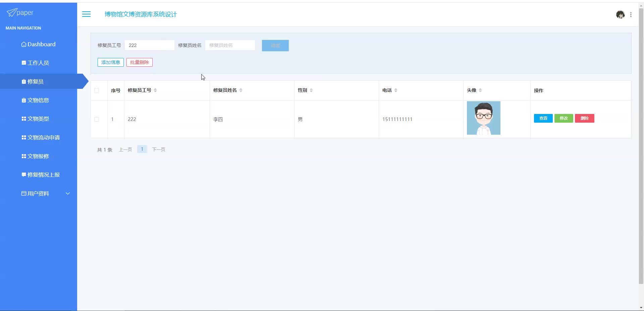Click the 共 1 条 total count
The width and height of the screenshot is (644, 311).
pos(105,150)
